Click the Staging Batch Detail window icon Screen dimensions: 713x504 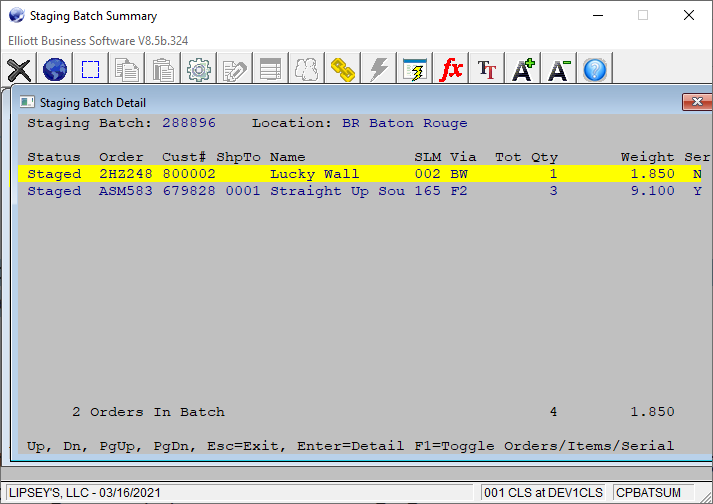[27, 102]
